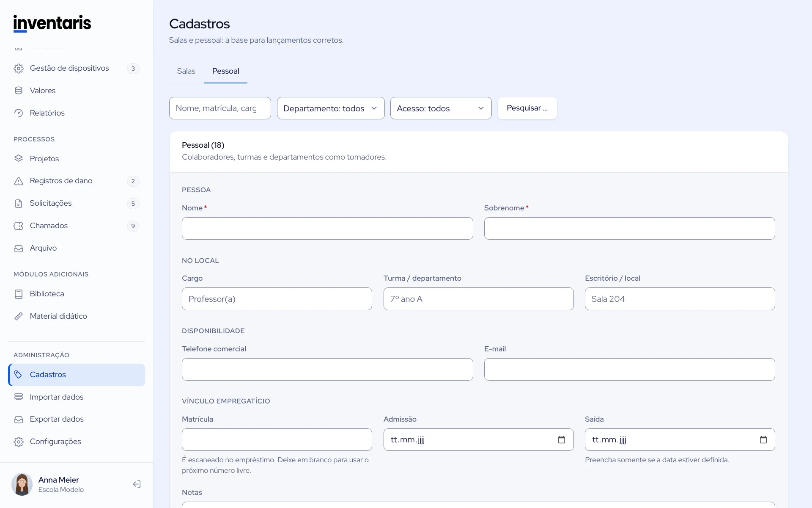This screenshot has height=508, width=812.
Task: Click the Configurações gear icon
Action: 19,442
